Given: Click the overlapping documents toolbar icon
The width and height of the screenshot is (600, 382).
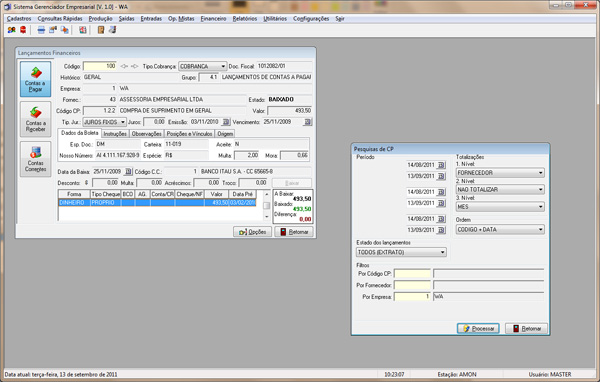Looking at the screenshot, I should click(65, 30).
